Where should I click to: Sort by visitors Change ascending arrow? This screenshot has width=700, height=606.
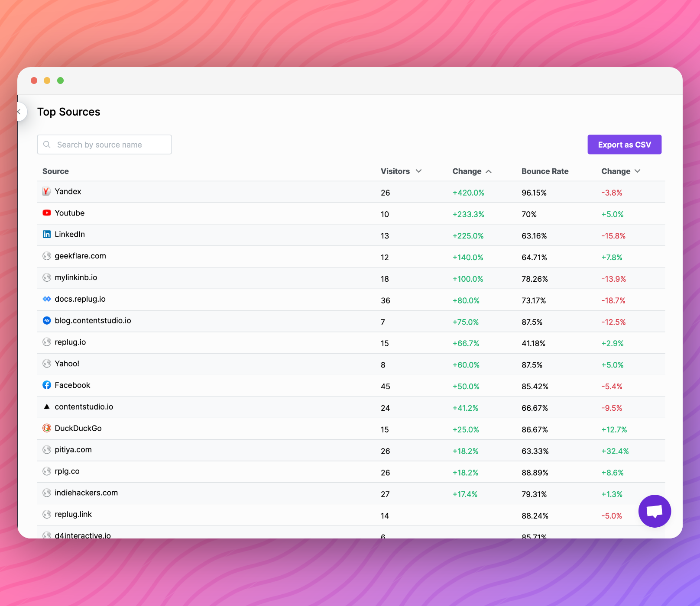489,171
